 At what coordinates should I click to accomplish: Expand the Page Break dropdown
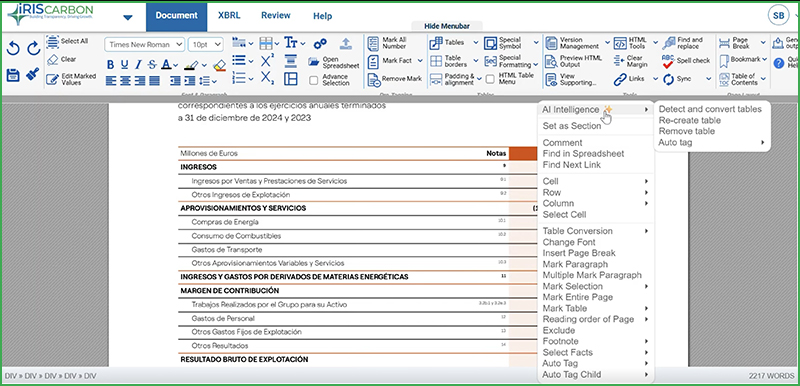point(763,42)
